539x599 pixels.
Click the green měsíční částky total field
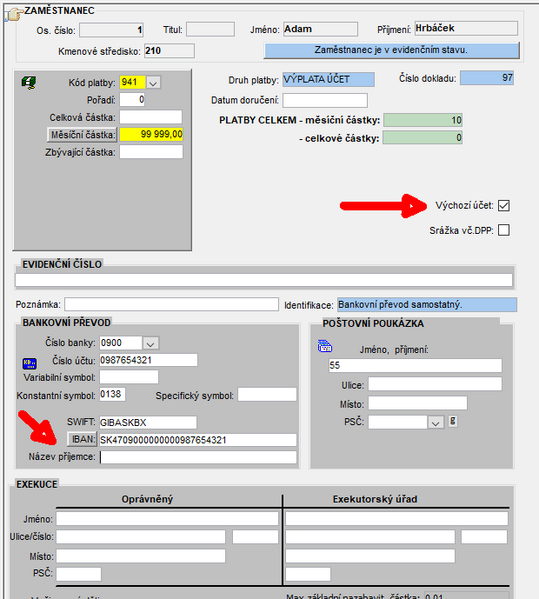click(423, 120)
